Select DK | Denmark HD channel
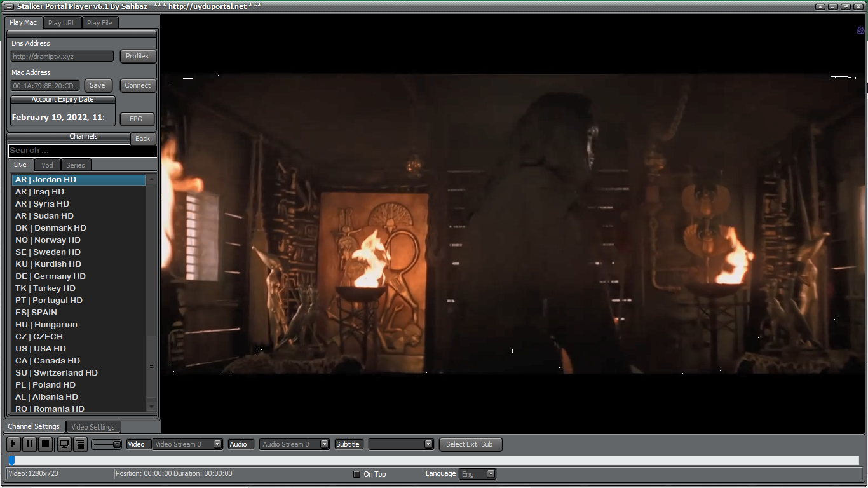The width and height of the screenshot is (868, 488). 79,228
